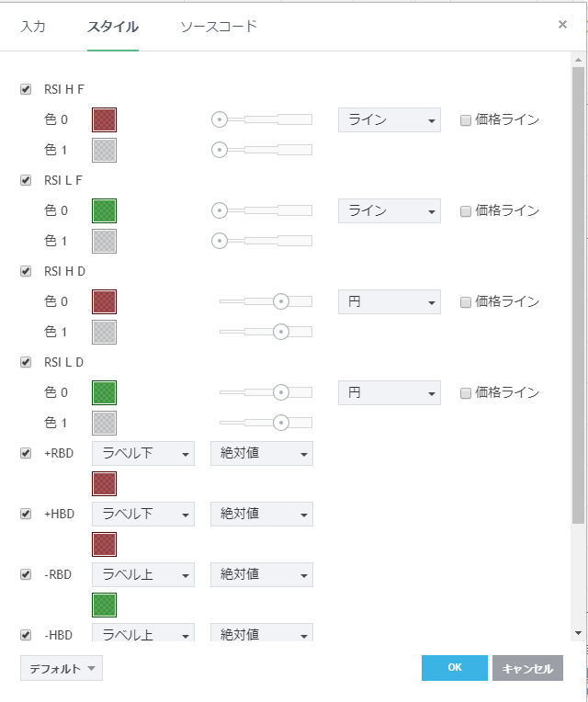Expand the RSI H F ライン style dropdown
The image size is (588, 702).
[x=390, y=119]
